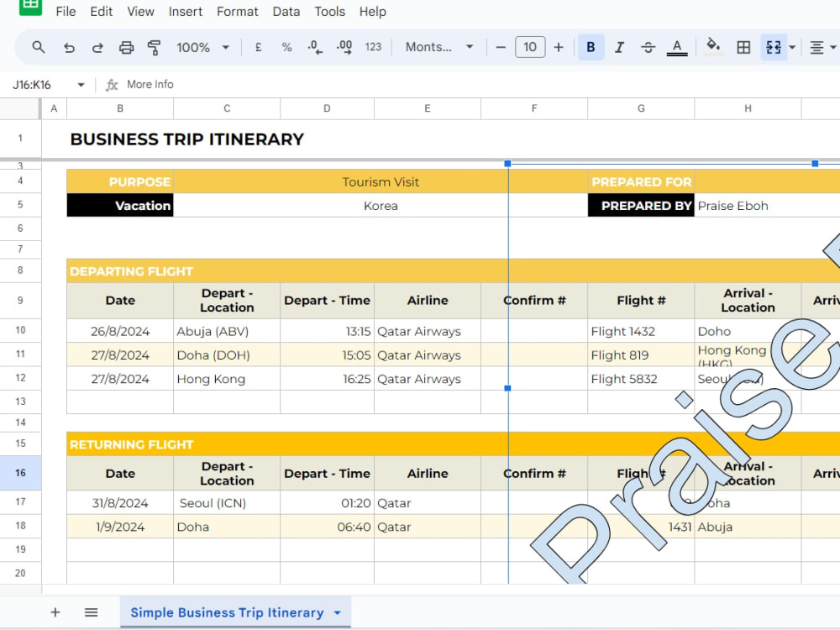Viewport: 840px width, 630px height.
Task: Click the Doha (DOH) cell
Action: (227, 354)
